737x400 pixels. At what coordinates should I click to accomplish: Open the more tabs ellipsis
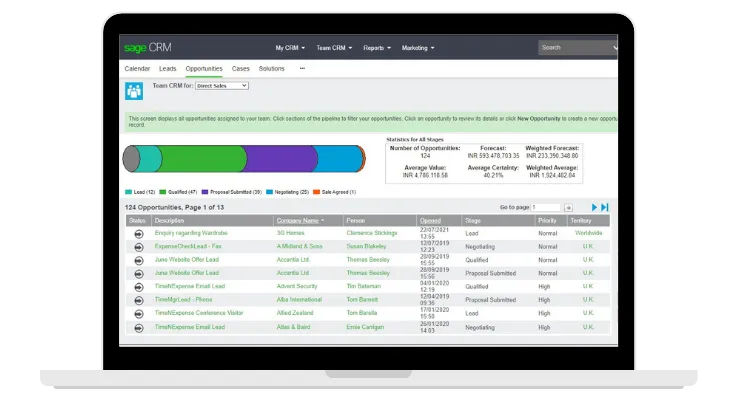tap(302, 69)
